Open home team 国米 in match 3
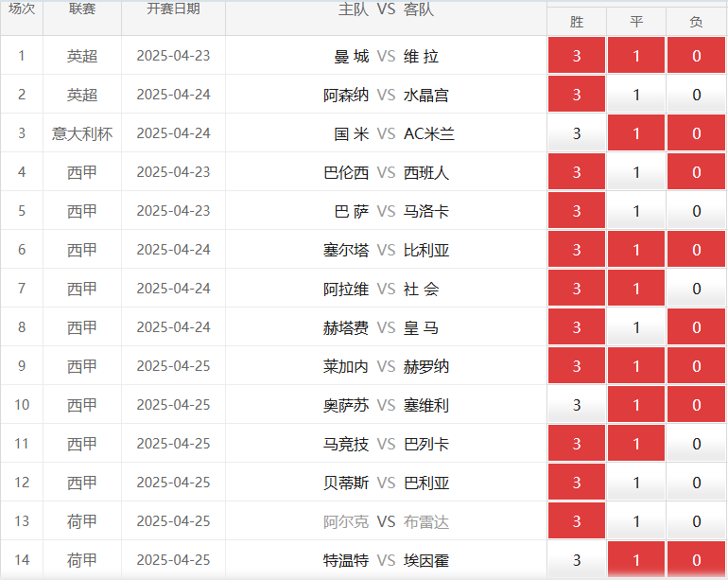728x580 pixels. pyautogui.click(x=352, y=133)
